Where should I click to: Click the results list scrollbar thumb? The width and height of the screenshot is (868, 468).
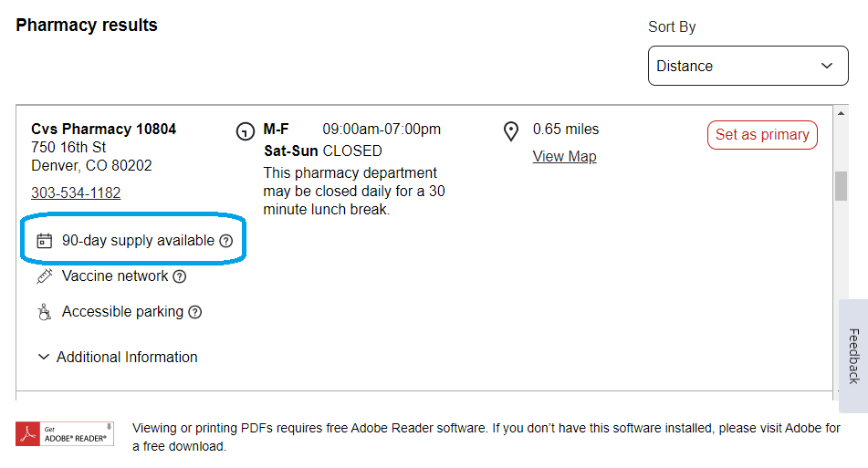841,186
